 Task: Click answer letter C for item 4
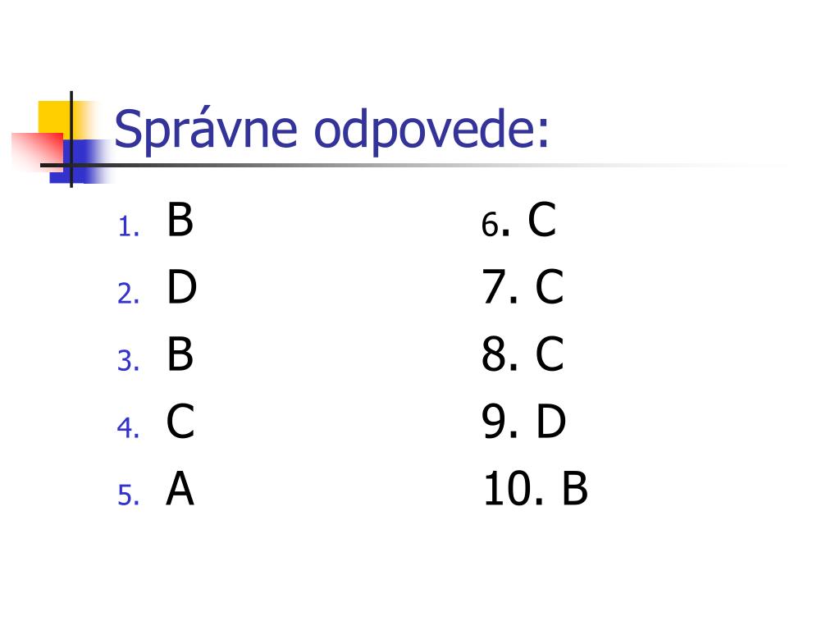(x=180, y=421)
